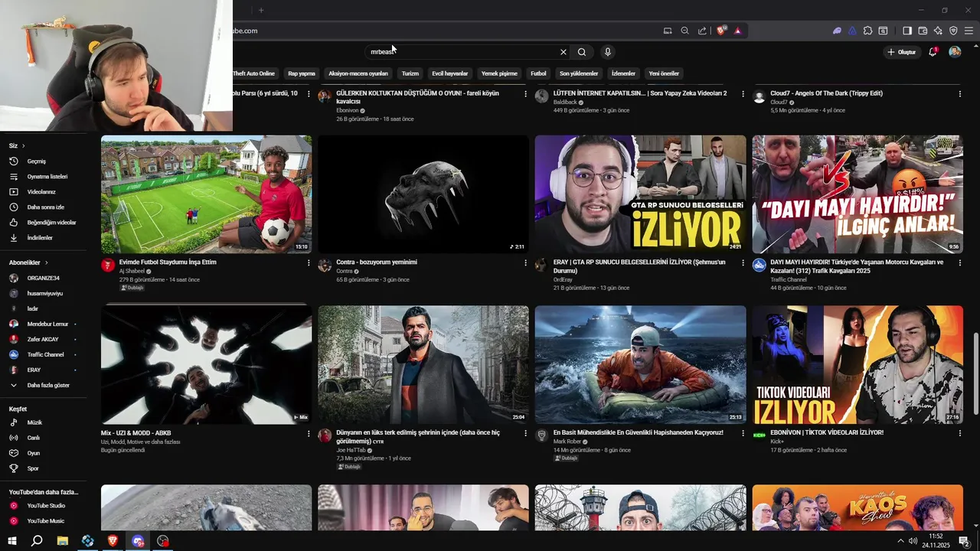Viewport: 980px width, 551px height.
Task: Open Beğendiğim videolar list
Action: pyautogui.click(x=51, y=223)
